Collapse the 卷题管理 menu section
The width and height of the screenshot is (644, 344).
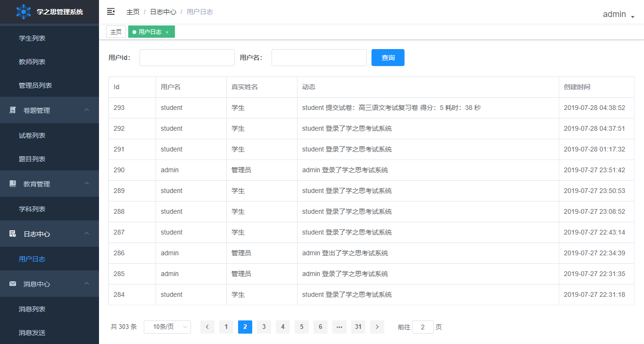click(x=87, y=110)
